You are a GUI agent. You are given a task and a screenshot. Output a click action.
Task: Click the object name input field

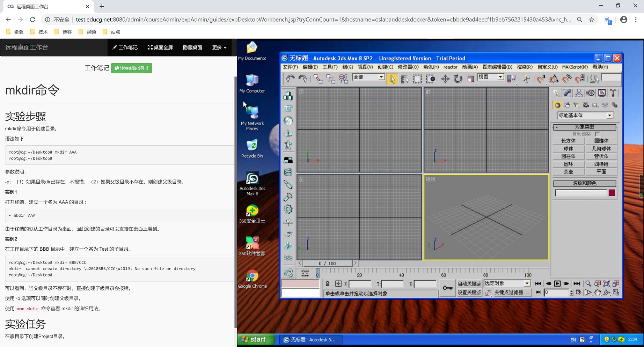point(581,193)
